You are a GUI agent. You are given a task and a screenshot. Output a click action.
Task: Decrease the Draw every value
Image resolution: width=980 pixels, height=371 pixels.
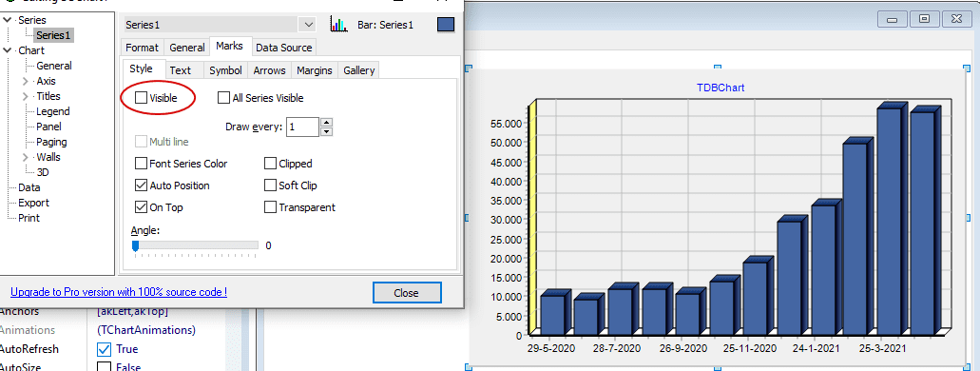pos(326,131)
